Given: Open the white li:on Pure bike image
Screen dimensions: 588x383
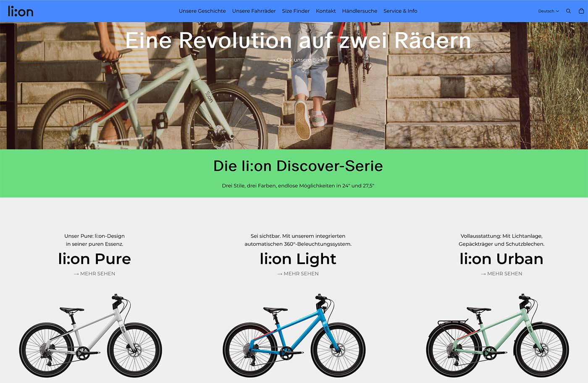Looking at the screenshot, I should [90, 335].
